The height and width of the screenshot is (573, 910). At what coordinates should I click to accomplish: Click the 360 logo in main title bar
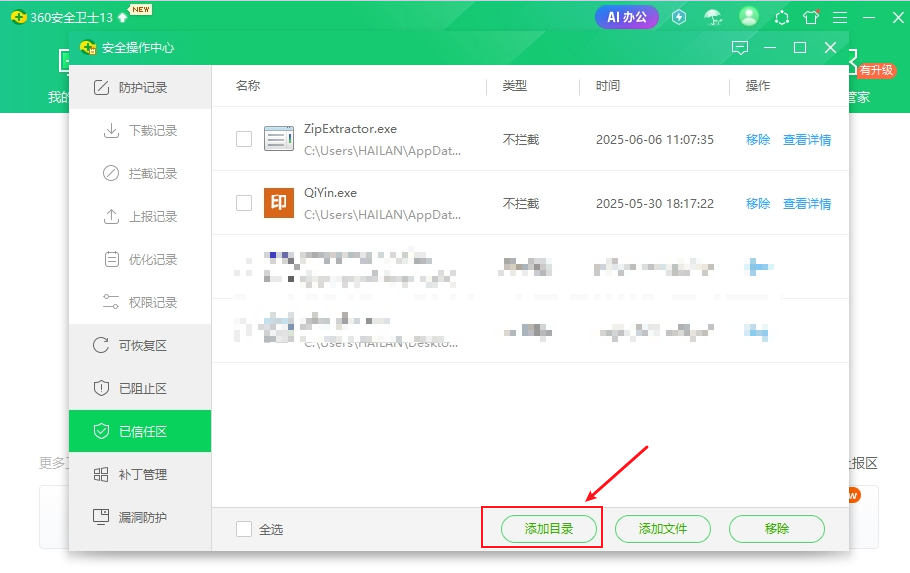(19, 17)
